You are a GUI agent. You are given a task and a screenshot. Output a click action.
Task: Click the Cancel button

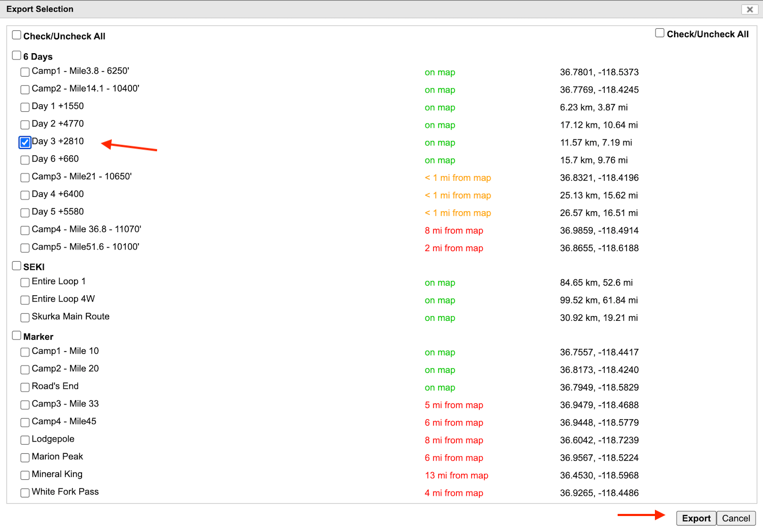coord(736,518)
